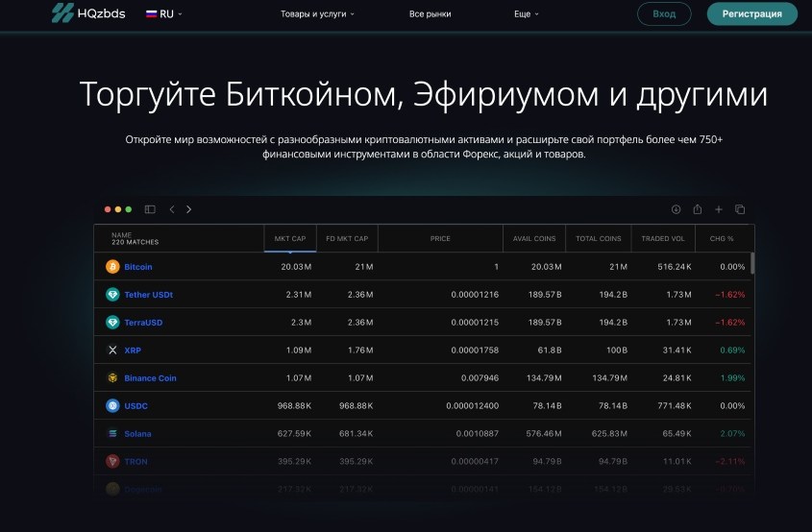This screenshot has height=532, width=812.
Task: Sort by the FD MKT CAP column
Action: (347, 238)
